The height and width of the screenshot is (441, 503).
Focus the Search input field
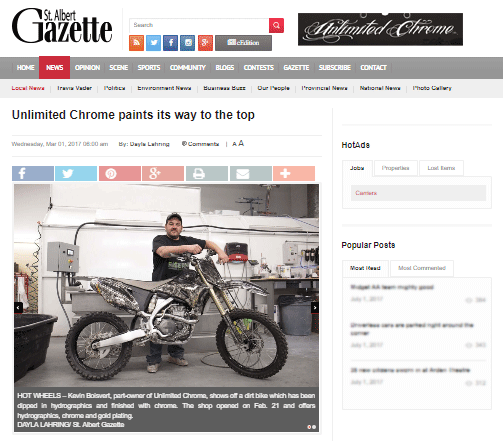coord(199,25)
